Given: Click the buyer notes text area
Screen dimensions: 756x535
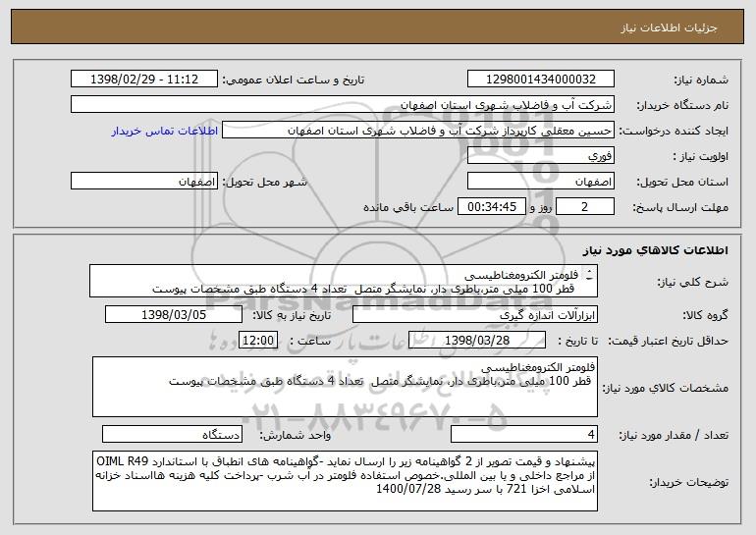Looking at the screenshot, I should 345,481.
